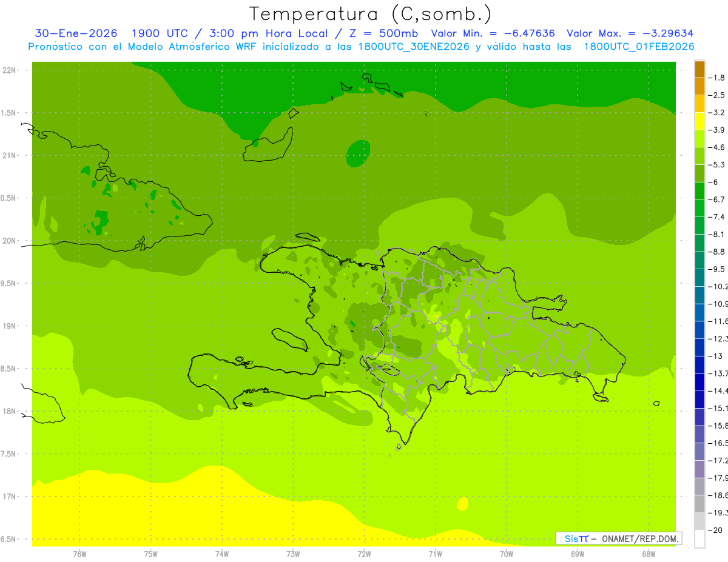The height and width of the screenshot is (562, 728).
Task: Click the 'Temperatura (C,somb.)' map title
Action: click(369, 14)
